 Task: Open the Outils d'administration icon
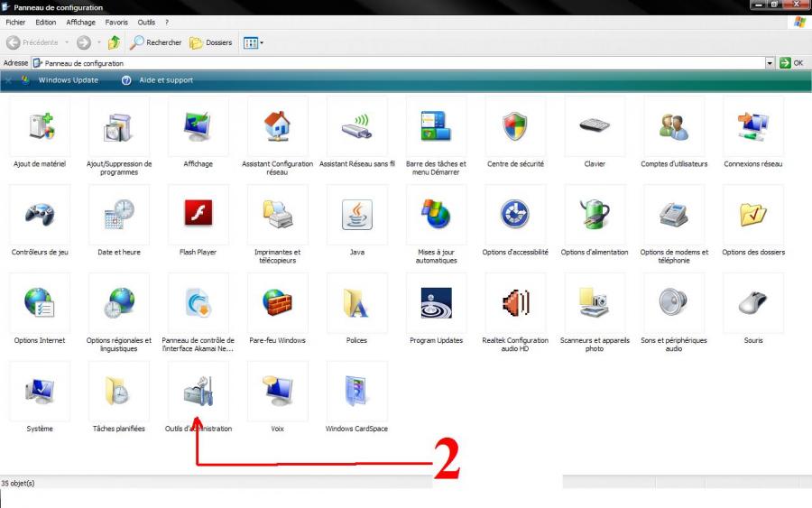(198, 392)
